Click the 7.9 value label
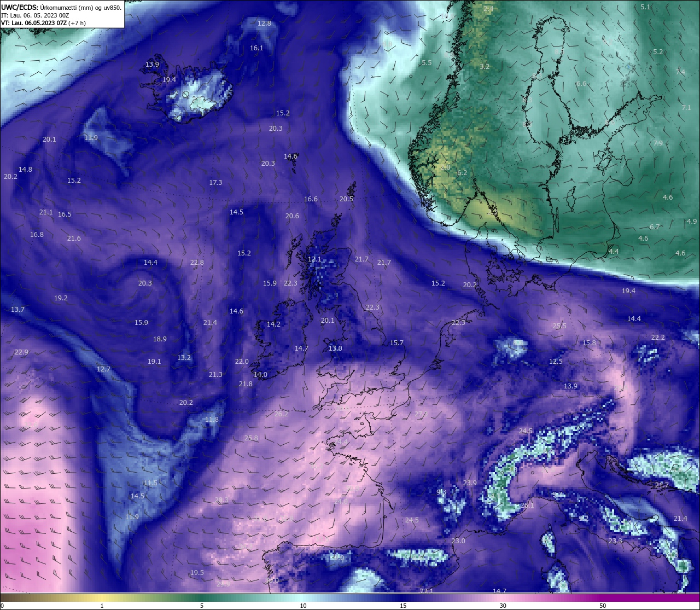Screen dimensions: 700x610 pos(658,143)
